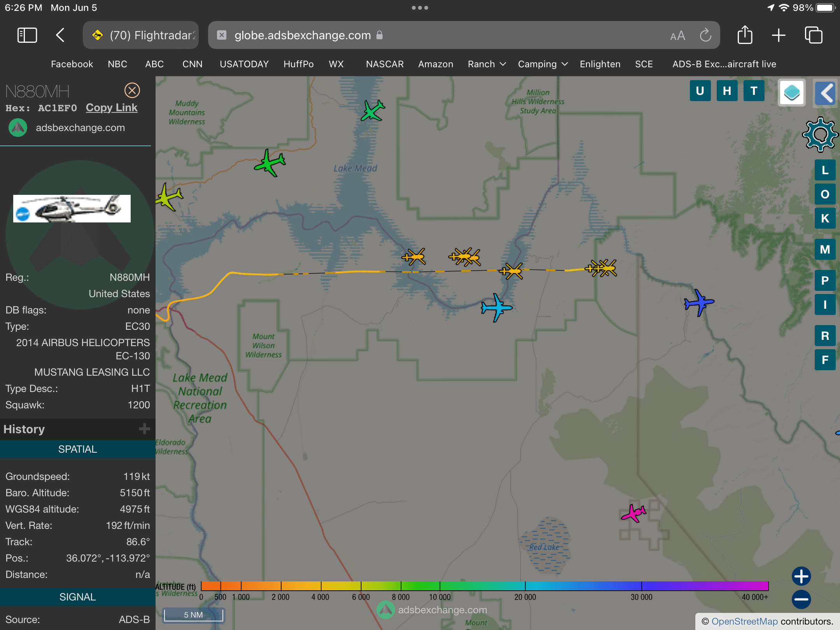Toggle the O map option button
The width and height of the screenshot is (840, 630).
click(x=825, y=194)
